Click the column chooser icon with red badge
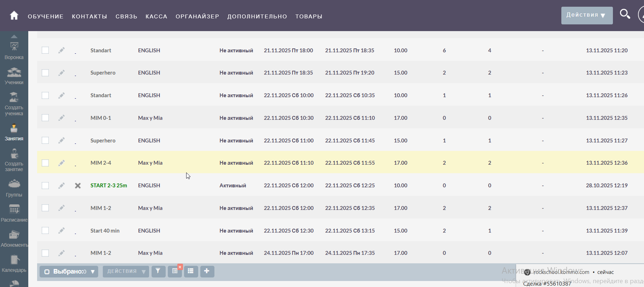644x287 pixels. (175, 271)
